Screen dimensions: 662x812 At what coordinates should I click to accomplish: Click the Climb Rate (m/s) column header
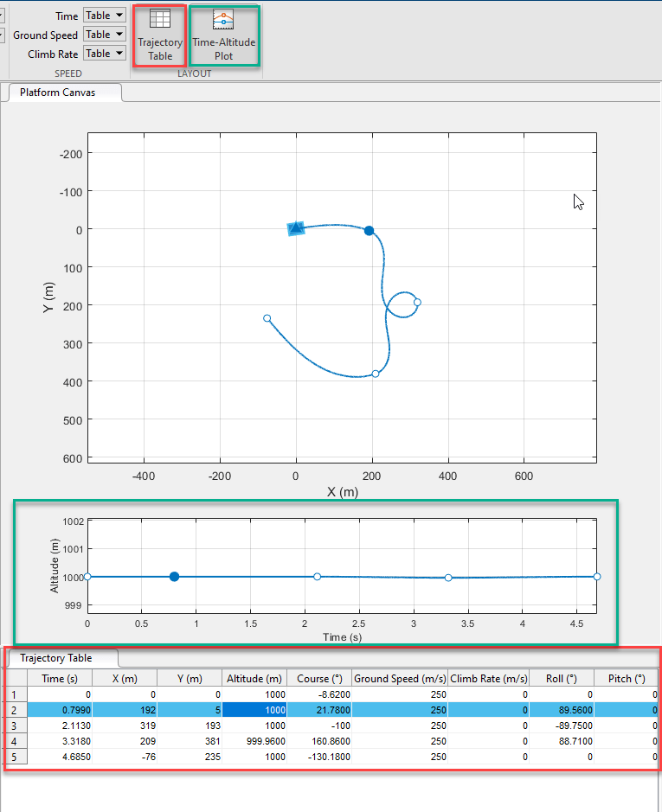(x=488, y=678)
